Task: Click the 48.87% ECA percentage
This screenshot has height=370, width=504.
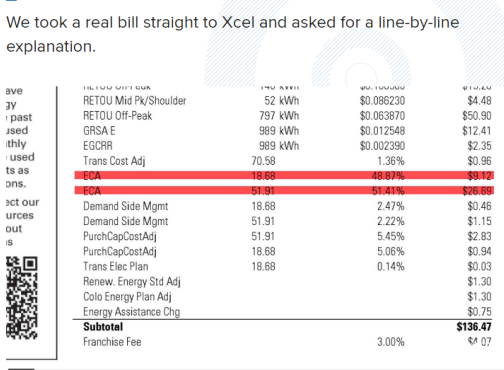Action: click(x=388, y=176)
